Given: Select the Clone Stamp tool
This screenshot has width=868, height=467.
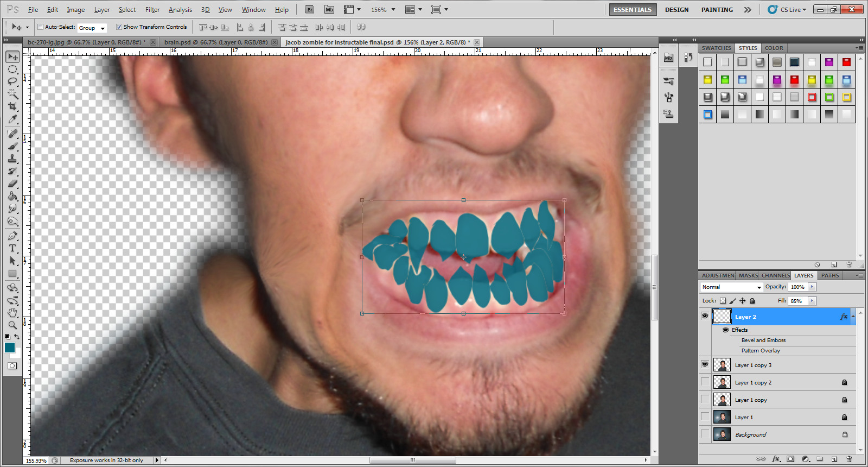Looking at the screenshot, I should coord(12,159).
